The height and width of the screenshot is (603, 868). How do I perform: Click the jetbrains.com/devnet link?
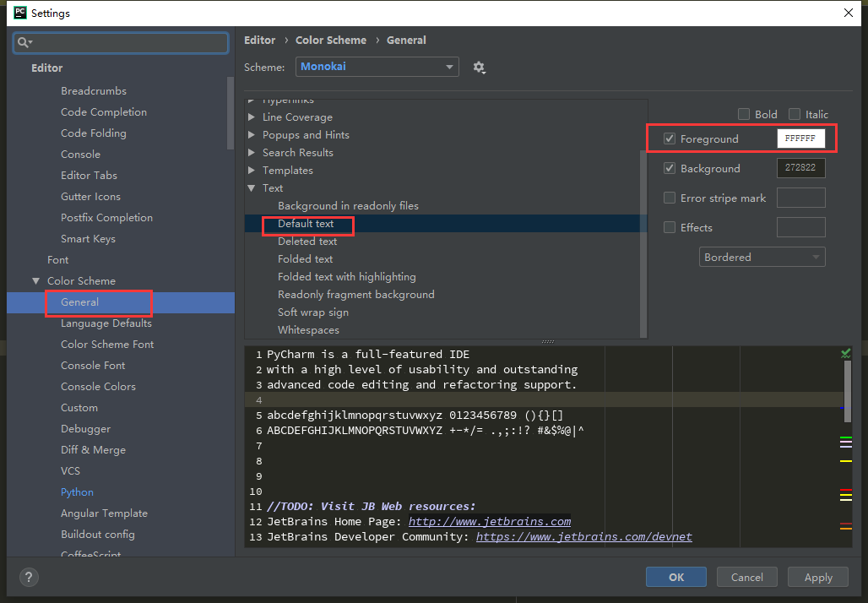[x=584, y=536]
